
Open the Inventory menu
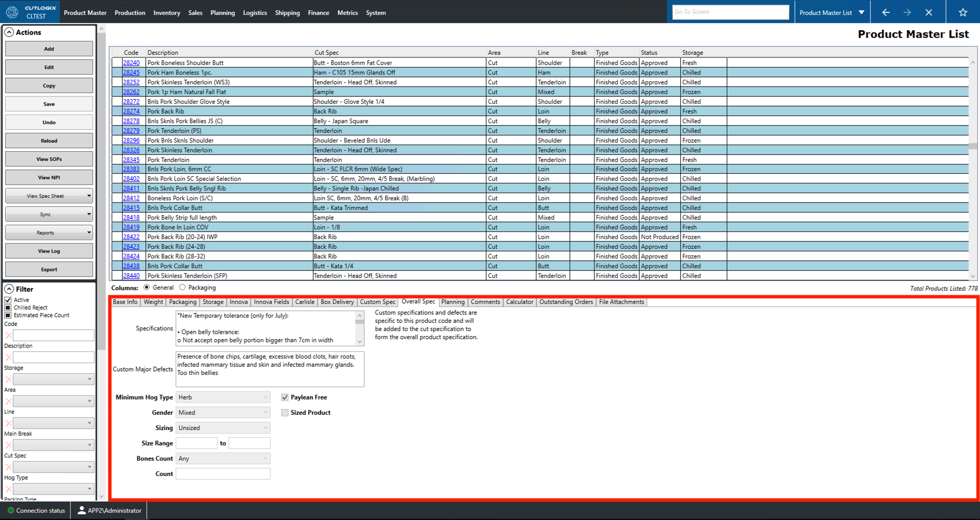click(x=166, y=12)
